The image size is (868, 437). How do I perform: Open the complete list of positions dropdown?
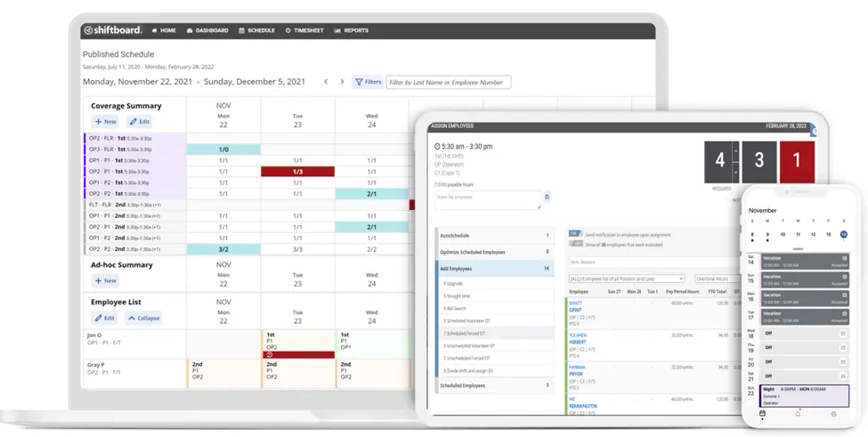tap(627, 279)
